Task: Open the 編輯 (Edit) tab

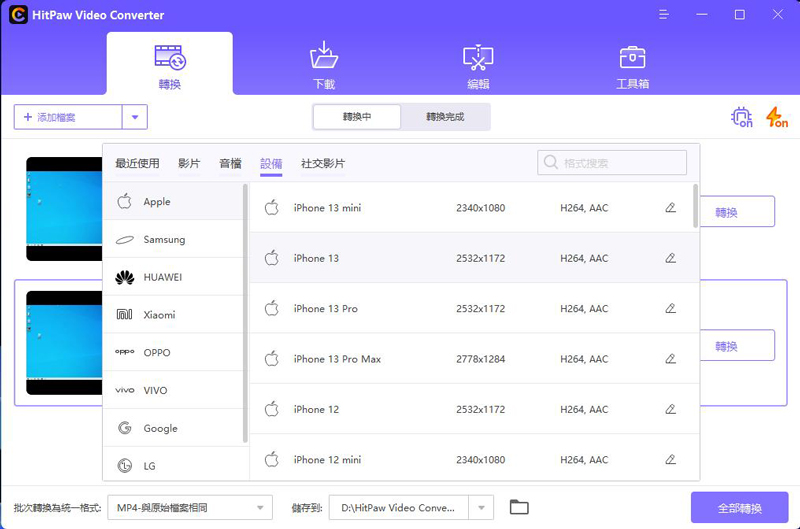Action: coord(478,66)
